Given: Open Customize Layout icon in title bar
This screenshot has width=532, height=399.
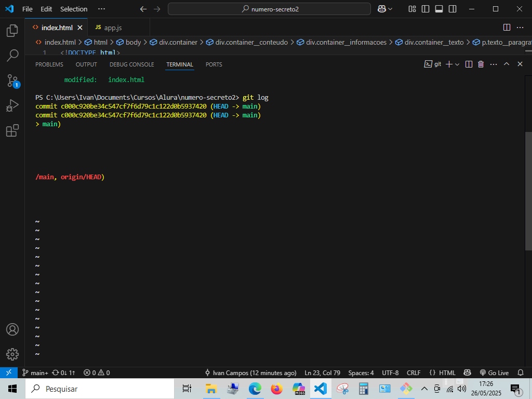Looking at the screenshot, I should [x=412, y=9].
